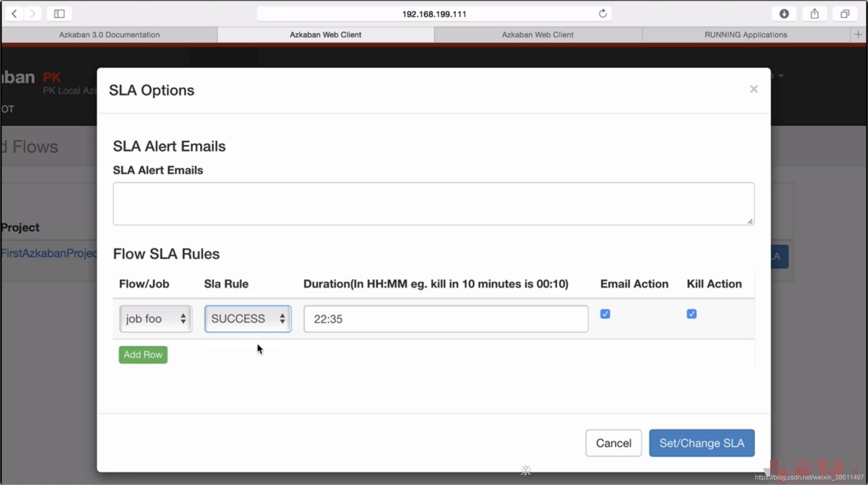Click the SLA Alert Emails input field
Screen dimensions: 868x485
(434, 204)
